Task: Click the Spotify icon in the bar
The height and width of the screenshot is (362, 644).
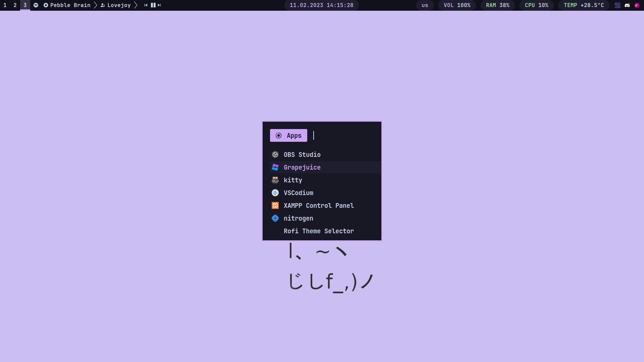Action: click(36, 5)
